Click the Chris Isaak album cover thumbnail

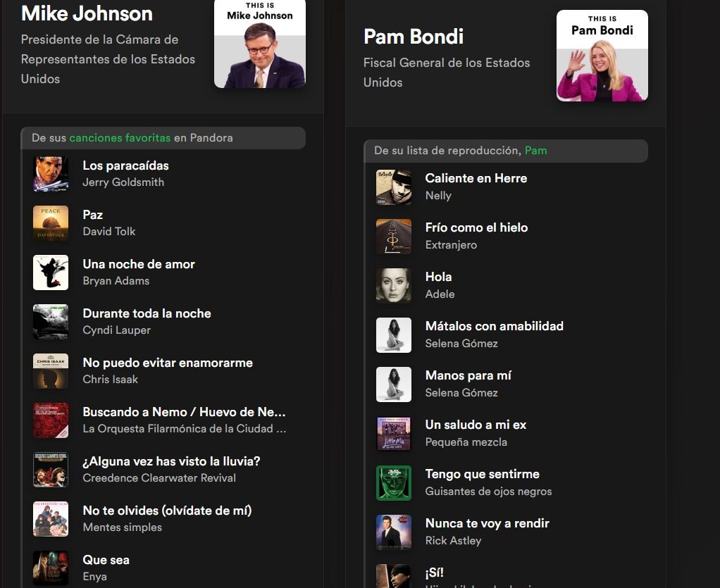click(51, 371)
